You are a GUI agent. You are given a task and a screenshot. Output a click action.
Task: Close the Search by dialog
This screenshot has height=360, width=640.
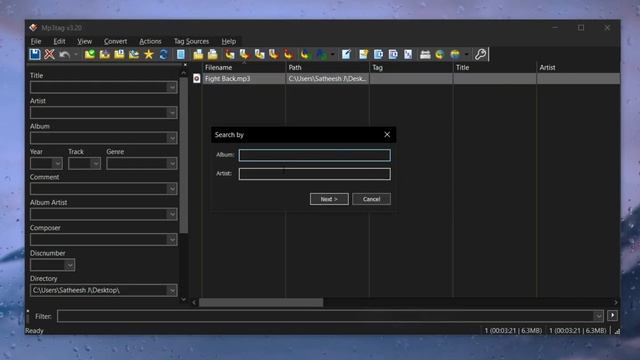coord(387,135)
